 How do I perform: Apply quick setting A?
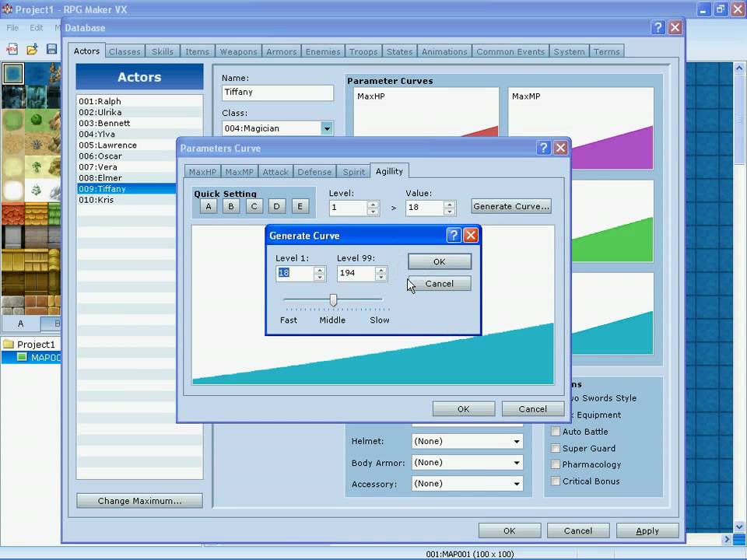tap(209, 206)
